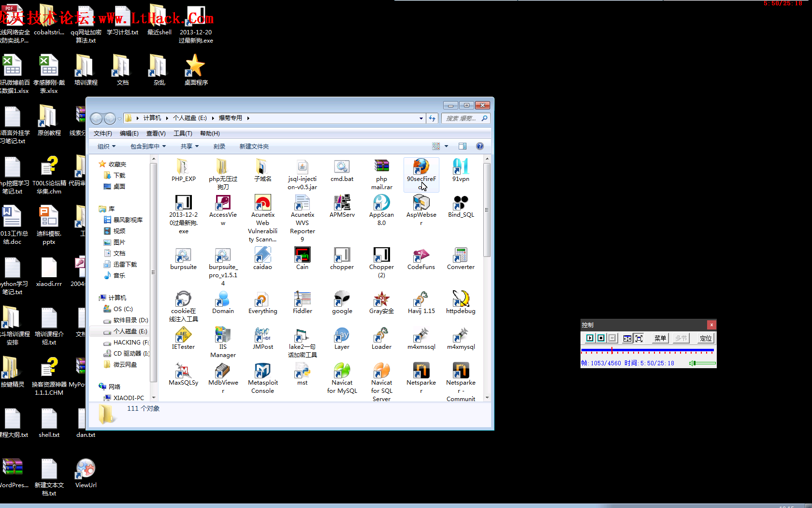The height and width of the screenshot is (508, 812).
Task: Expand breadcrumb arrow after 个人磁盘 (E:)
Action: pyautogui.click(x=213, y=118)
